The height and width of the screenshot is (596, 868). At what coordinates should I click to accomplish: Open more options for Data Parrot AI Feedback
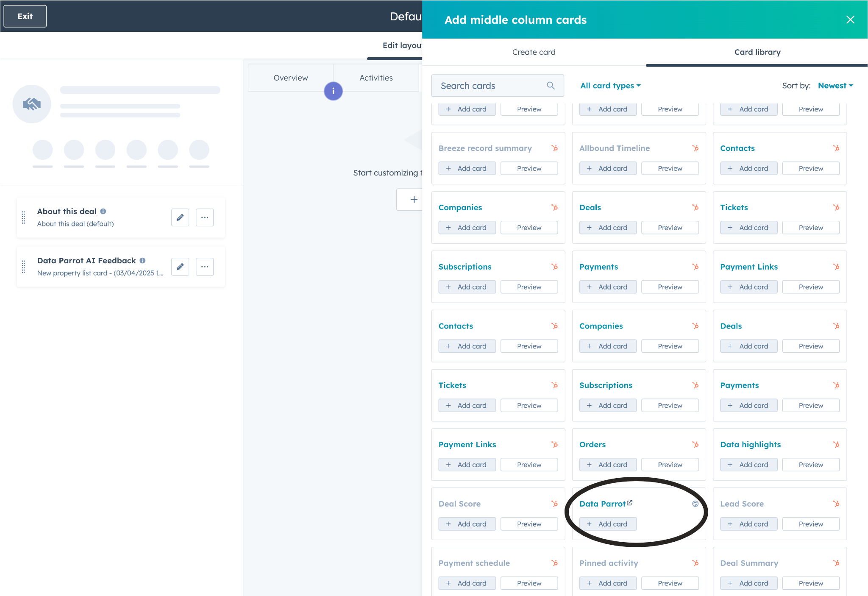[x=205, y=267]
